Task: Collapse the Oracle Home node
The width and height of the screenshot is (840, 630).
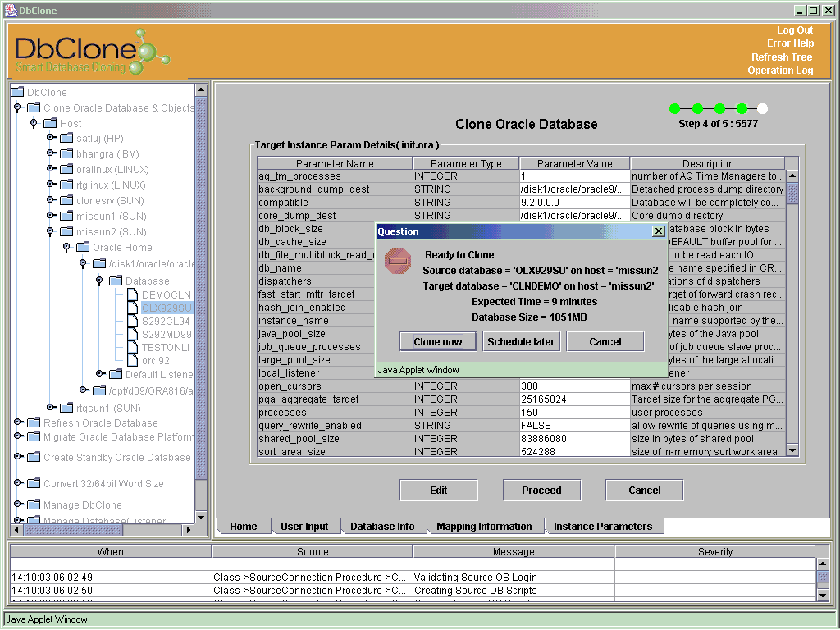Action: click(x=66, y=247)
